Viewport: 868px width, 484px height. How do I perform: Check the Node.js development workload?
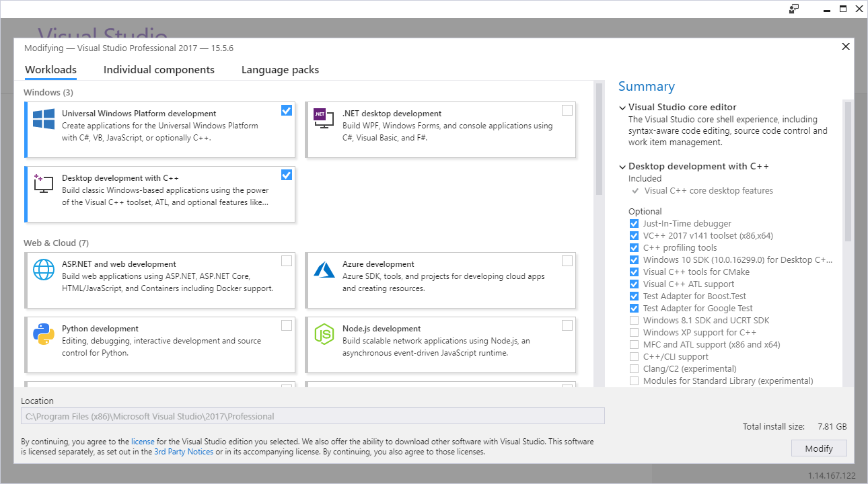(567, 325)
